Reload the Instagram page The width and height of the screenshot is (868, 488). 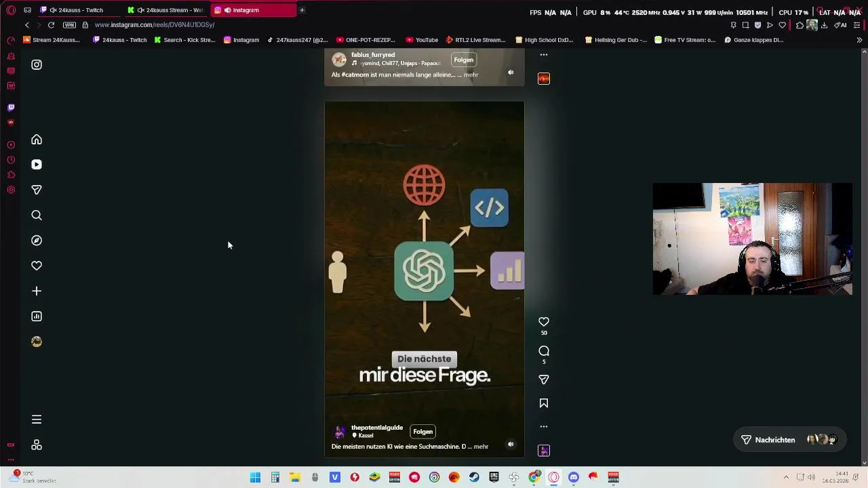(x=51, y=25)
